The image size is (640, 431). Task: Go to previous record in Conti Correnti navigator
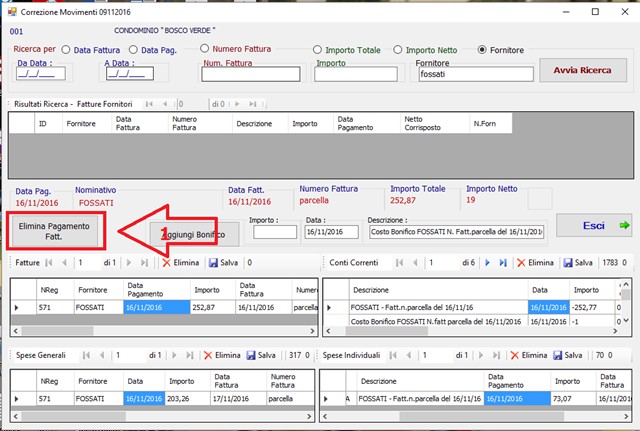415,263
